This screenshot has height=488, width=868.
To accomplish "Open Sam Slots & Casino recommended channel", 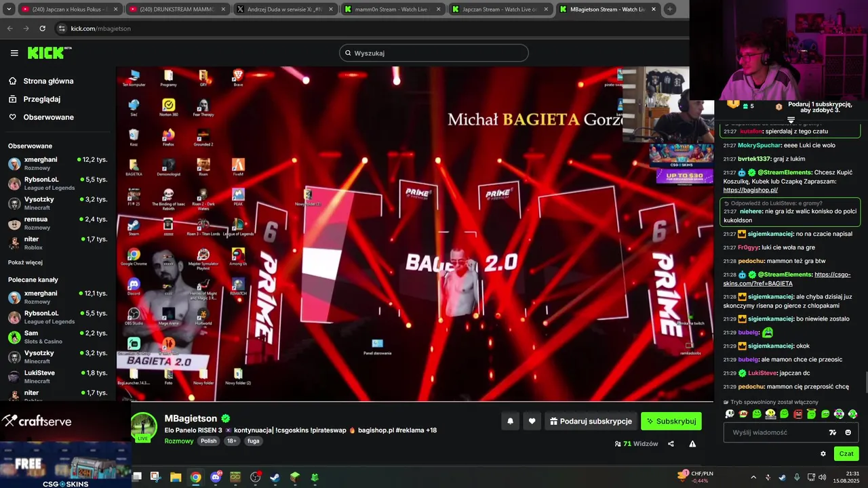I will (x=58, y=337).
